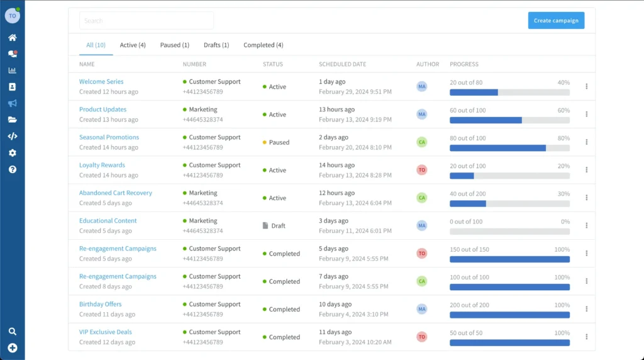
Task: Click the Product Updates progress bar
Action: coord(509,120)
